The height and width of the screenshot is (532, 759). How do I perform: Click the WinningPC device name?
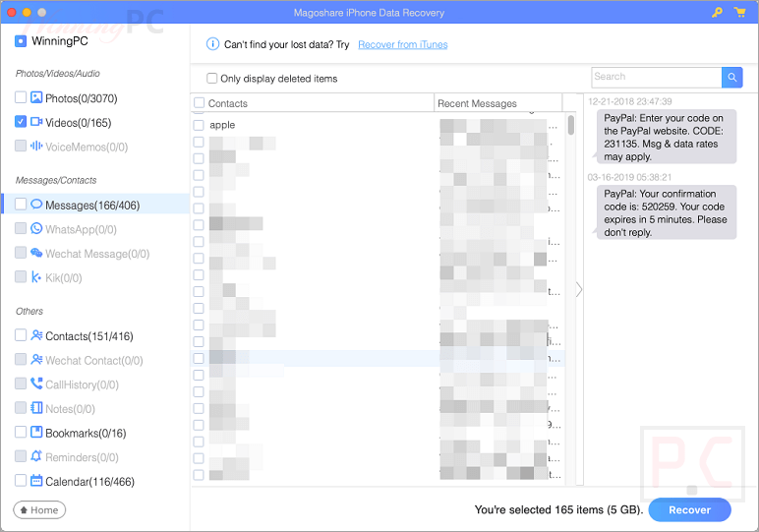pyautogui.click(x=60, y=41)
